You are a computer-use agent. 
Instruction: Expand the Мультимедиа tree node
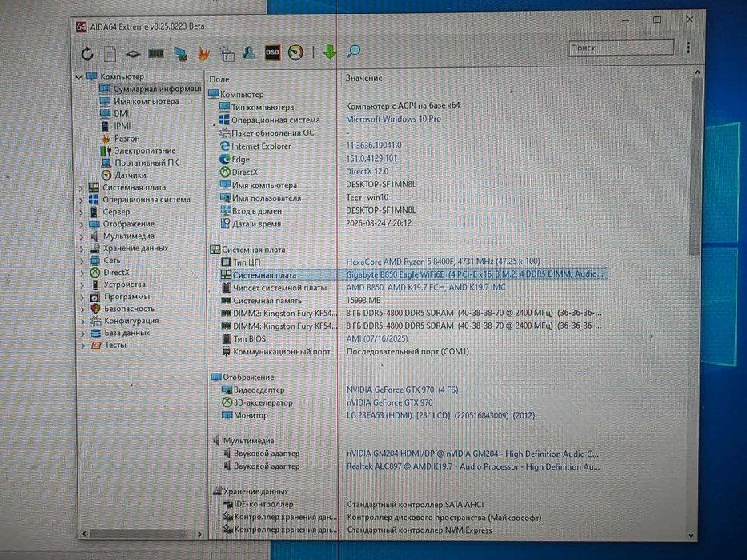click(x=82, y=237)
